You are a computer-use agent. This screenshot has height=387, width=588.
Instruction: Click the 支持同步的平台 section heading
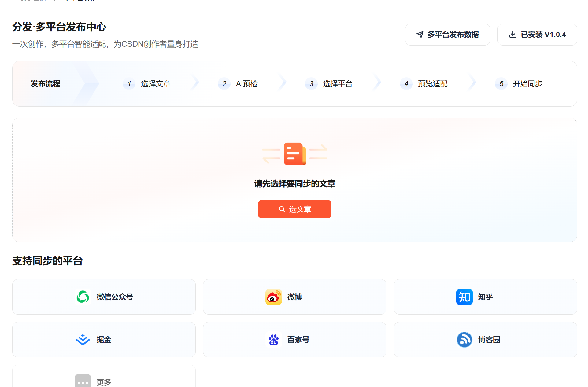(x=47, y=261)
